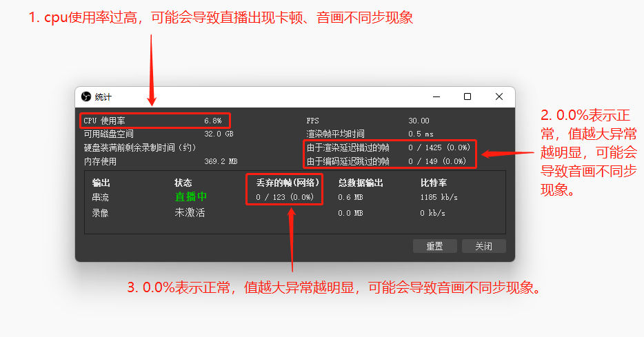Minimize the 统计 window
The width and height of the screenshot is (644, 337).
point(436,97)
